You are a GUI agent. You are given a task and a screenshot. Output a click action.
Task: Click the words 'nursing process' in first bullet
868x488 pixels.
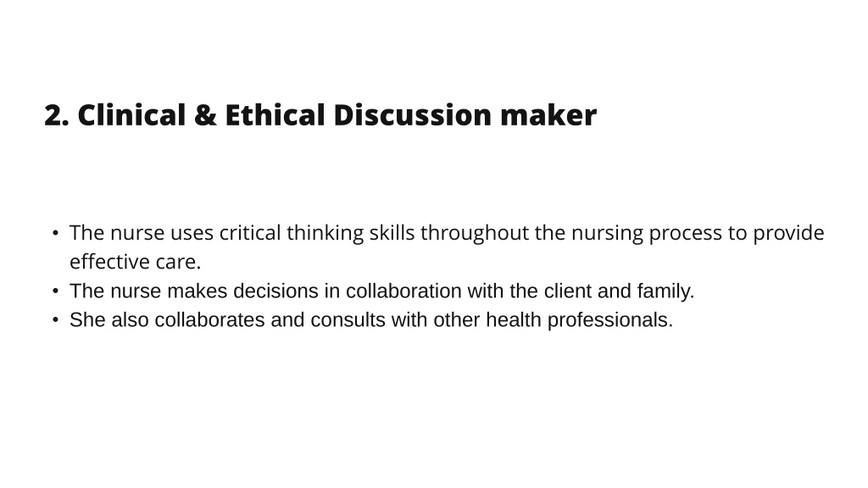coord(647,233)
